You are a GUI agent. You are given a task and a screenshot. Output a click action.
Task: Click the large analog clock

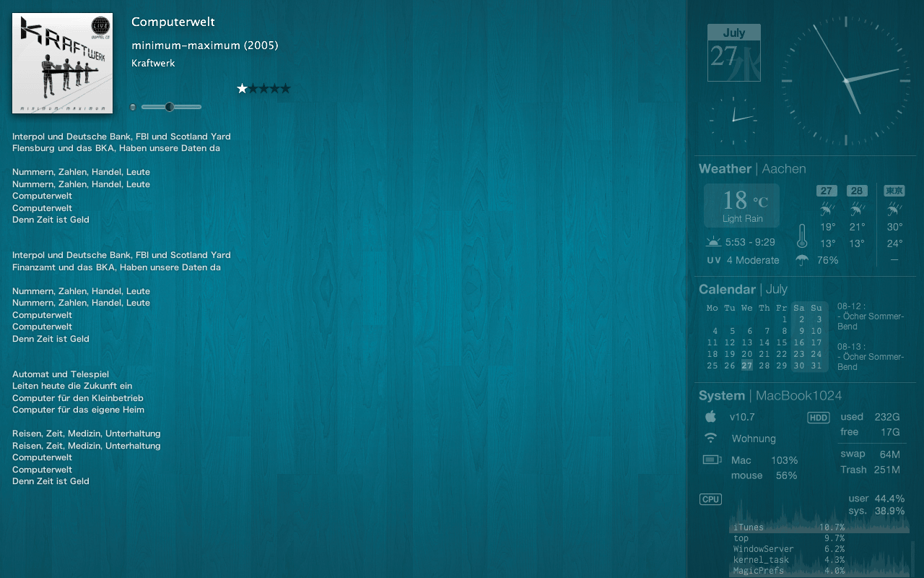tap(845, 81)
